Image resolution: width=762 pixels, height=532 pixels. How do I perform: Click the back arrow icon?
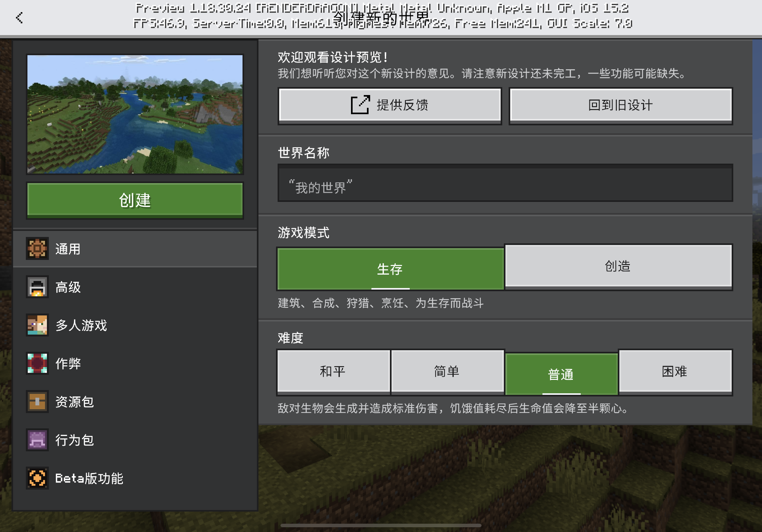tap(19, 18)
